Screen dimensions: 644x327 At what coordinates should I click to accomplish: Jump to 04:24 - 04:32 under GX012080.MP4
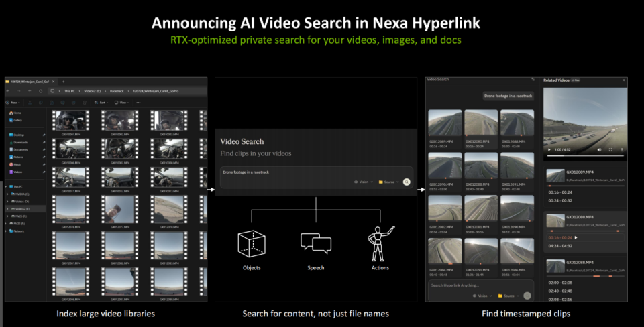pos(560,246)
